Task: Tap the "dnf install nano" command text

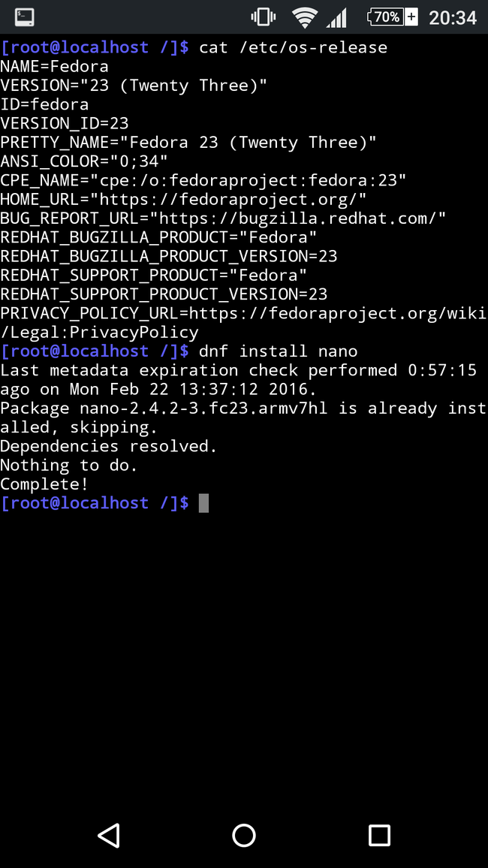Action: pyautogui.click(x=278, y=351)
